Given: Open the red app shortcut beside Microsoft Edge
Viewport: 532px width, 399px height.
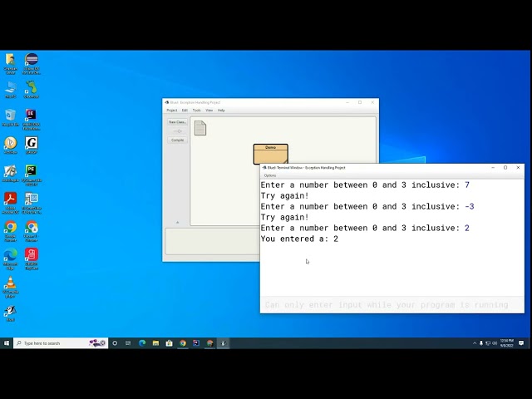Looking at the screenshot, I should pos(32,259).
